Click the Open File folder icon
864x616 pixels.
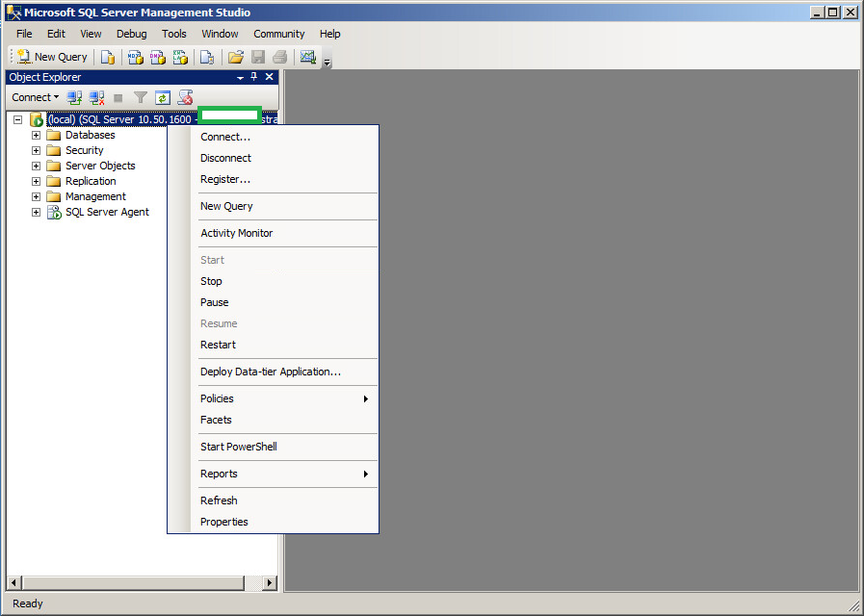(236, 57)
